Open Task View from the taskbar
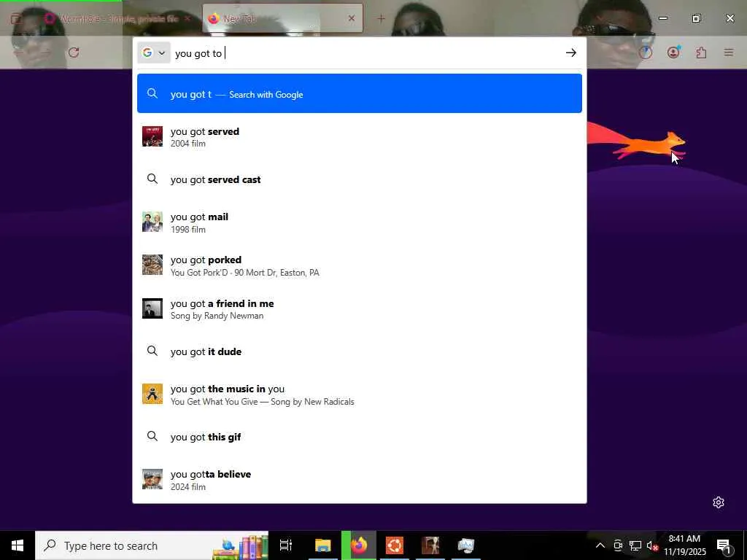The image size is (747, 560). coord(286,545)
